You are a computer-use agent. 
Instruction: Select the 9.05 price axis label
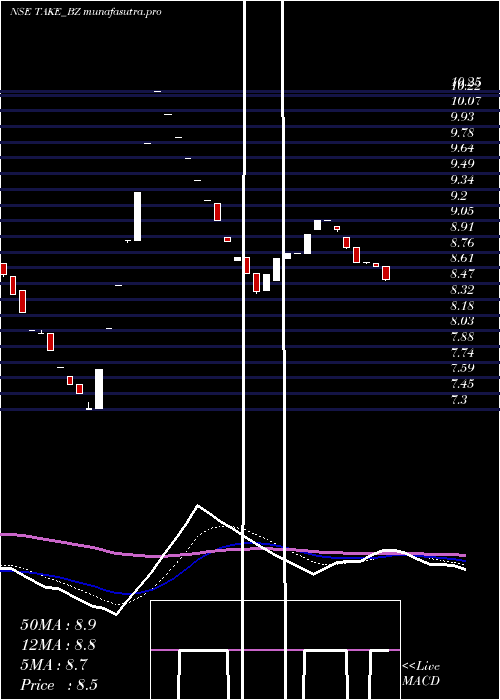[x=462, y=211]
